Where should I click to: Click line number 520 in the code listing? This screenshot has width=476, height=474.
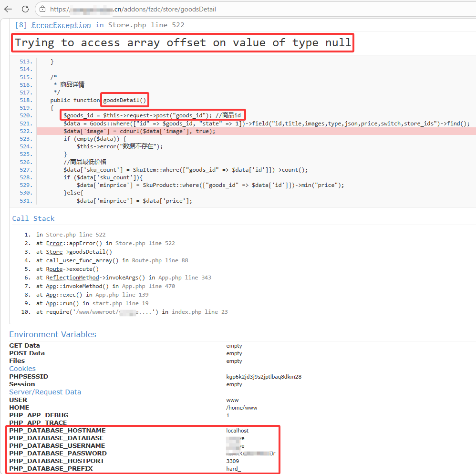click(26, 116)
